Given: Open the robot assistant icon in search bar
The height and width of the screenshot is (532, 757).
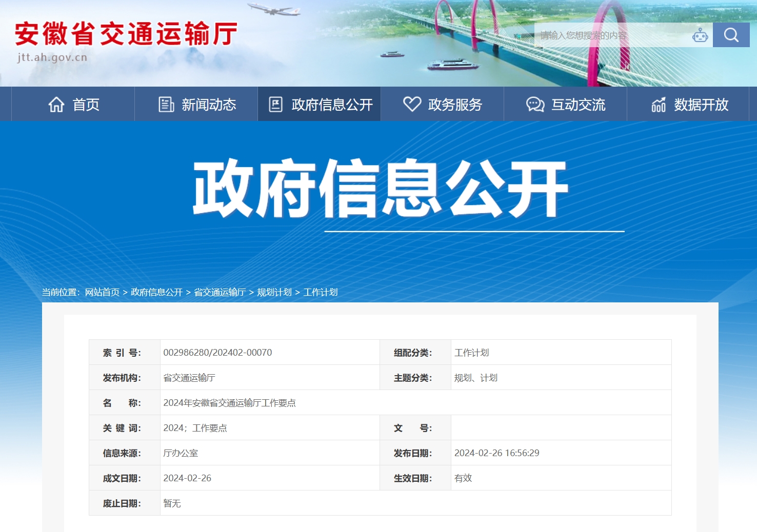Looking at the screenshot, I should coord(700,35).
